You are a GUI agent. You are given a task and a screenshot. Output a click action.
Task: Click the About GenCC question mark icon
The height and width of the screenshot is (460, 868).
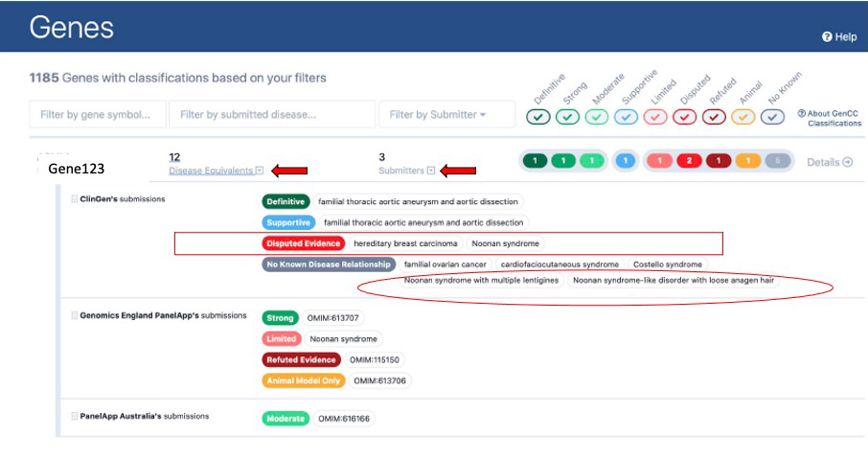pyautogui.click(x=801, y=113)
